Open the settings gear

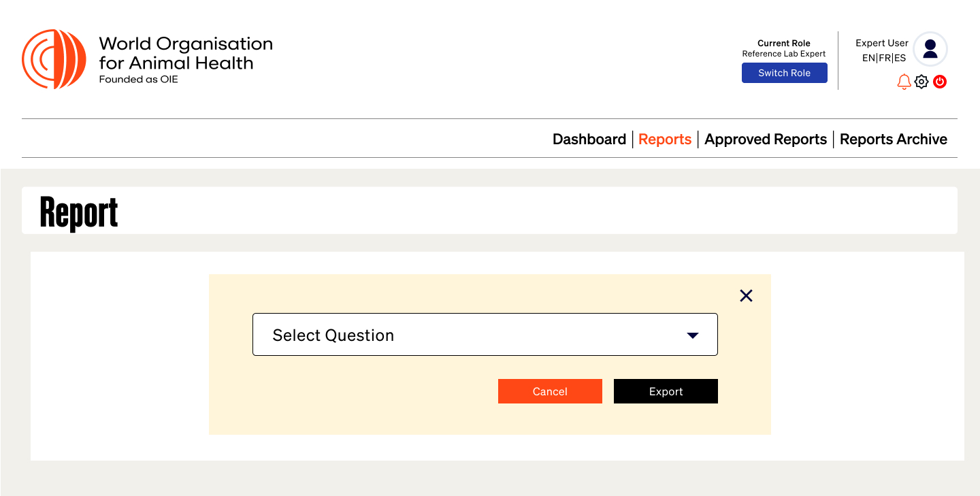[x=921, y=82]
